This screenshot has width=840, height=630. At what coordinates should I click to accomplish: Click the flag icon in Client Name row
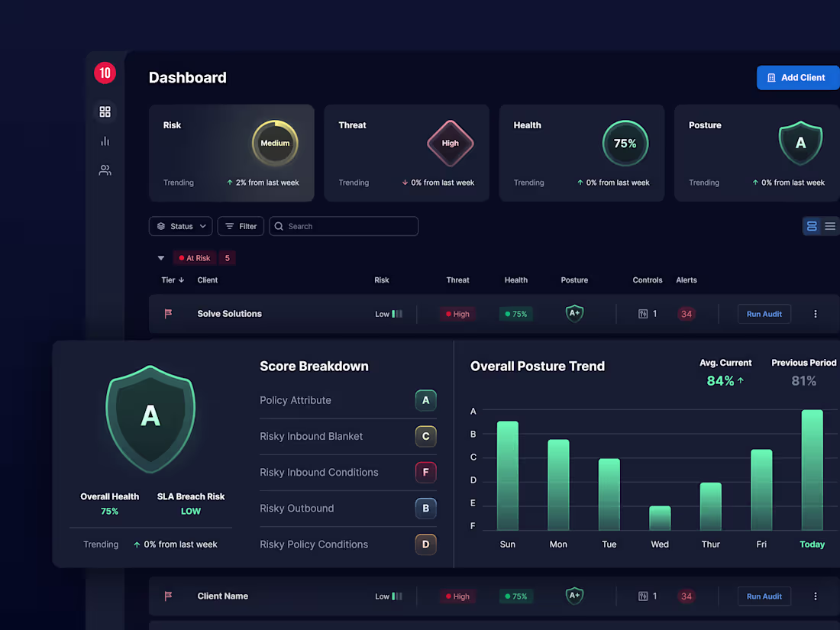coord(168,596)
